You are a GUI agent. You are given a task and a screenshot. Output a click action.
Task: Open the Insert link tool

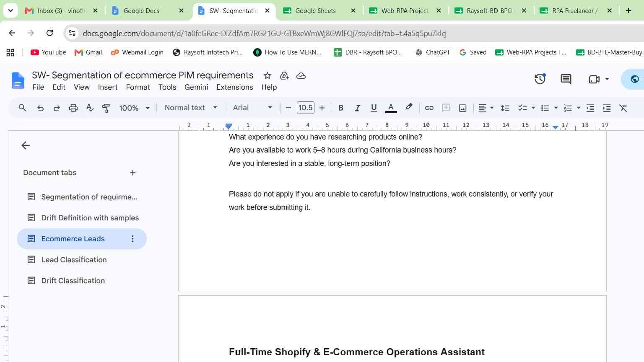pos(429,108)
